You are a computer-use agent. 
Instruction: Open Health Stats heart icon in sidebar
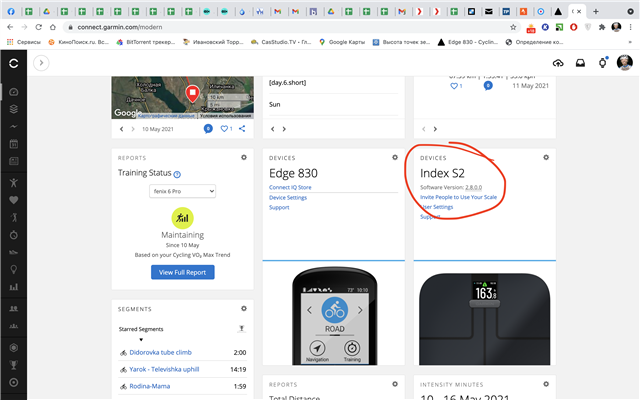(x=13, y=200)
